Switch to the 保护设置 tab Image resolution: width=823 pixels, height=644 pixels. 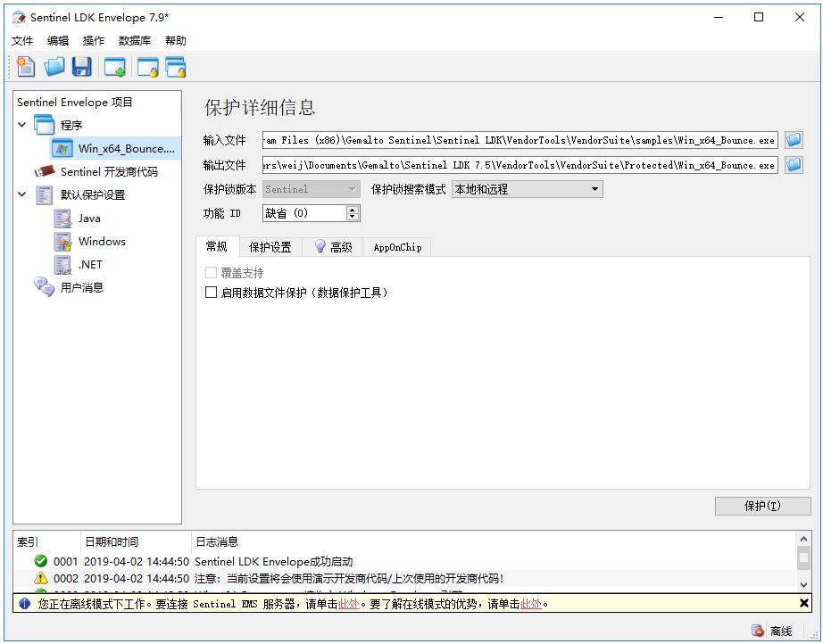click(270, 247)
